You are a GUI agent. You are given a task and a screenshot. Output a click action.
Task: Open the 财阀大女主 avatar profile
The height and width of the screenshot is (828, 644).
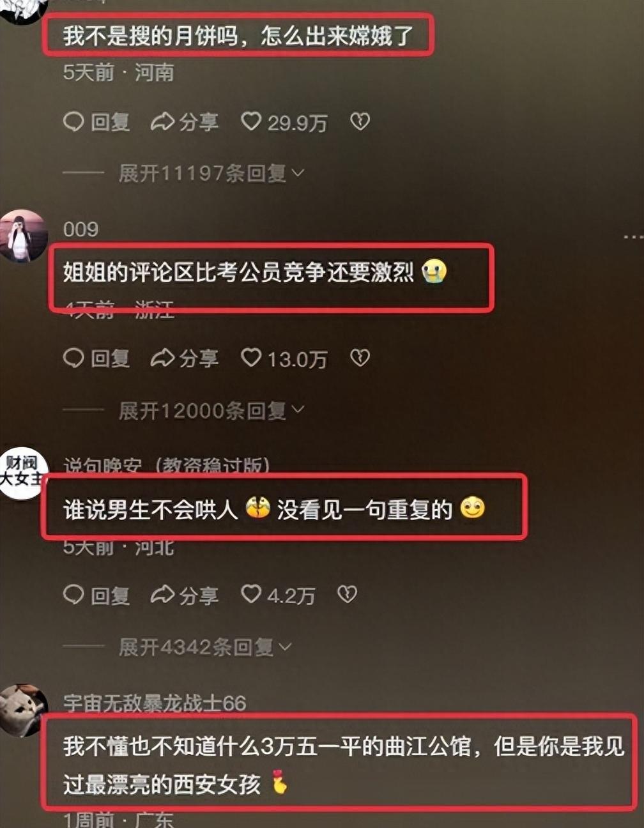pos(23,473)
